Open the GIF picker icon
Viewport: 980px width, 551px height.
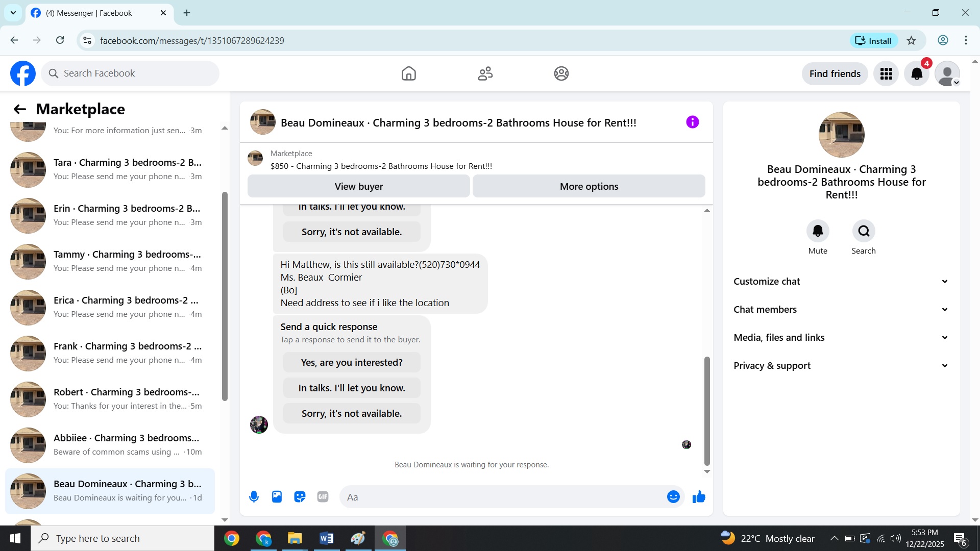coord(323,497)
